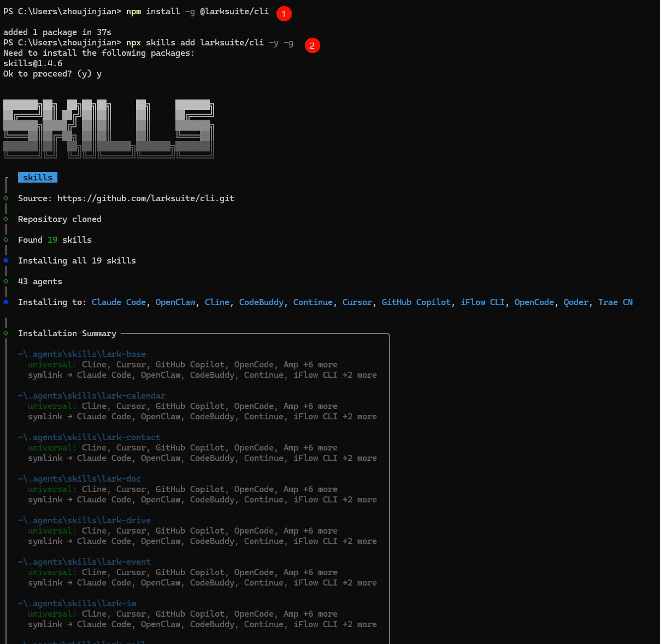Open the larksuite cli.git GitHub source URL

click(145, 198)
